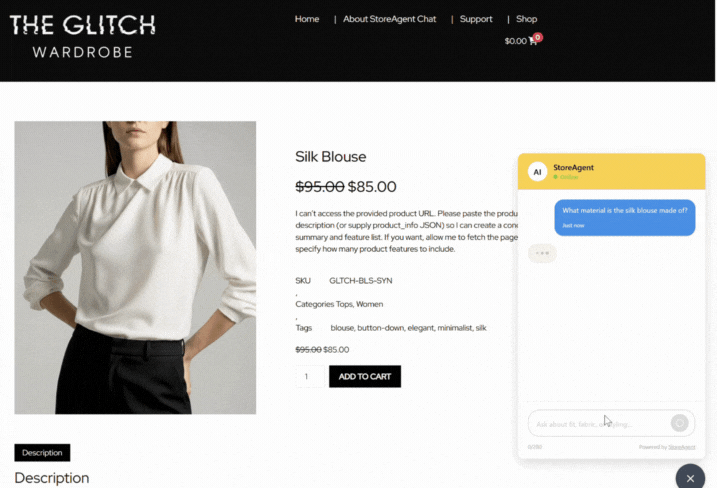Focus the product quantity field
The height and width of the screenshot is (488, 717).
[310, 376]
